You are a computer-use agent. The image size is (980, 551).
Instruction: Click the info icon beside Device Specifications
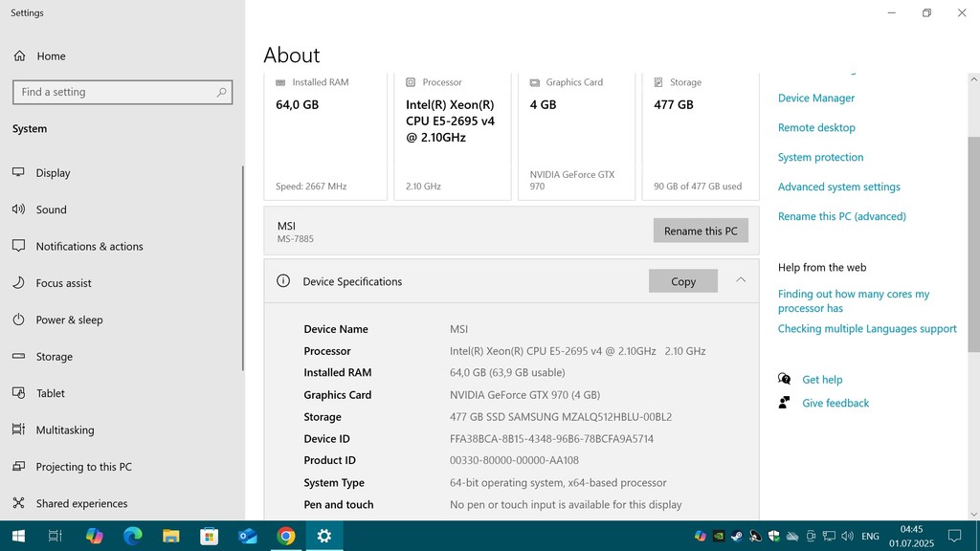tap(283, 281)
